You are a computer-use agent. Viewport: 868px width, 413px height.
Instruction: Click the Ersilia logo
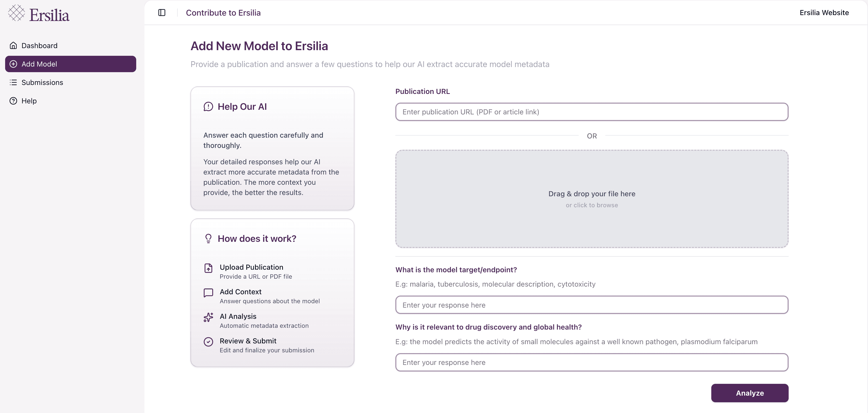(x=39, y=14)
